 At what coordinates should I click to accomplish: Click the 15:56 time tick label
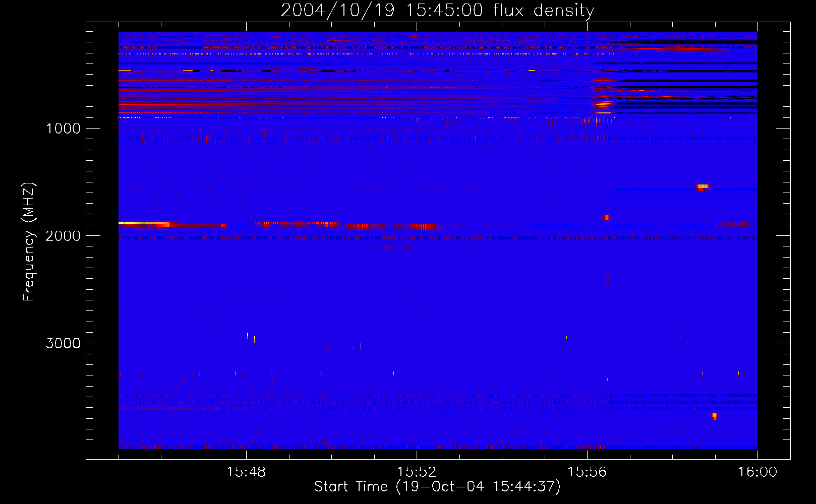click(587, 472)
